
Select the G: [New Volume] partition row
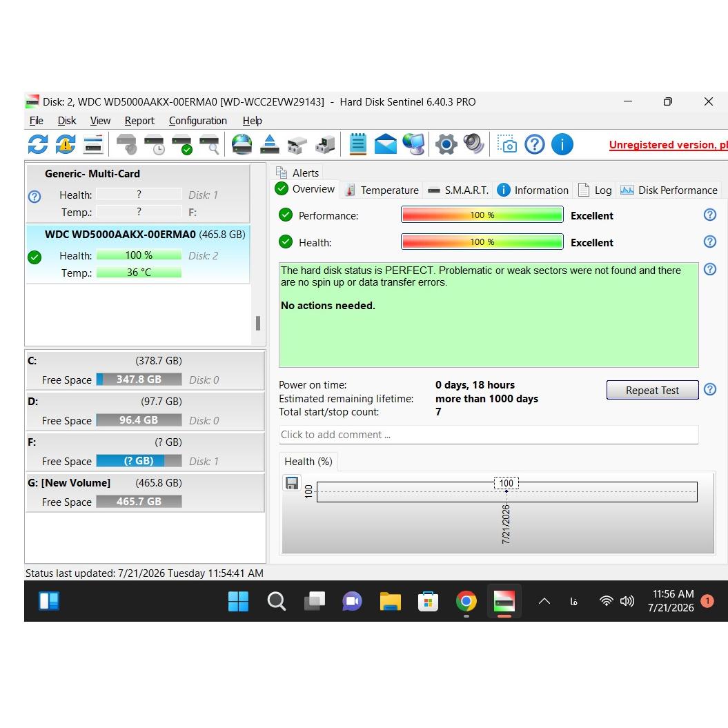coord(145,493)
